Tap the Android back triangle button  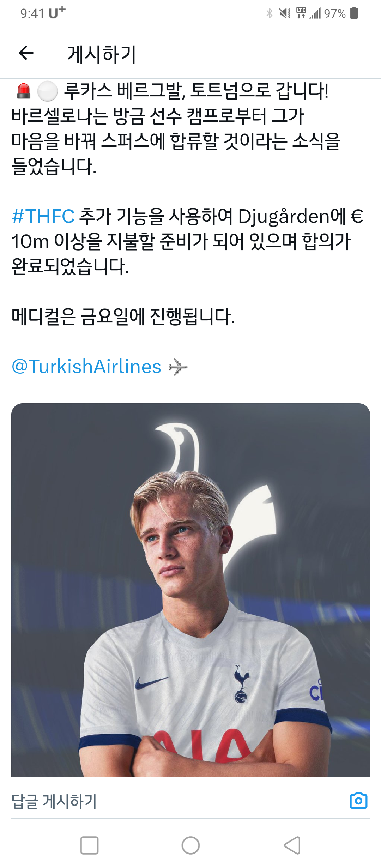292,845
